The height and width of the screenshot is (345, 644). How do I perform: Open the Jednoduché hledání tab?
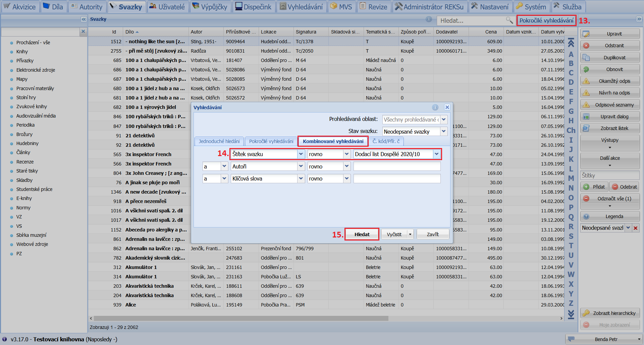(x=219, y=141)
